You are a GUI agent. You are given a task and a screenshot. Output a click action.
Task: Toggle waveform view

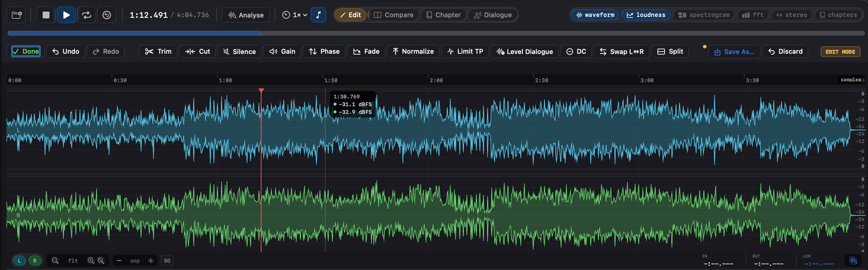pyautogui.click(x=595, y=15)
